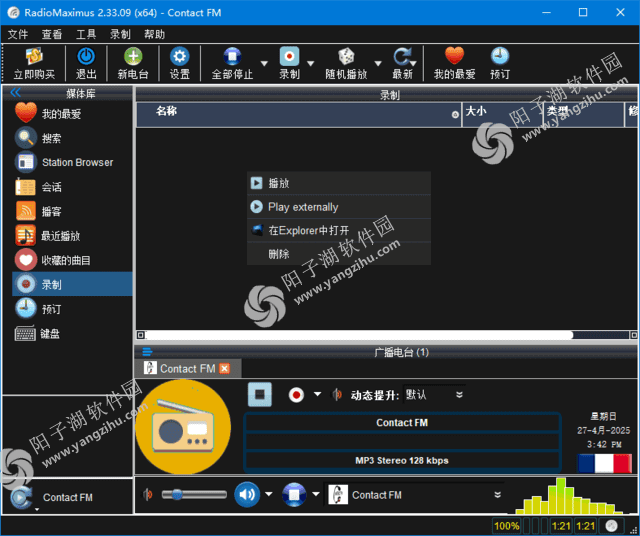Sort recordings by 类型 column header
The height and width of the screenshot is (536, 640).
(x=584, y=114)
